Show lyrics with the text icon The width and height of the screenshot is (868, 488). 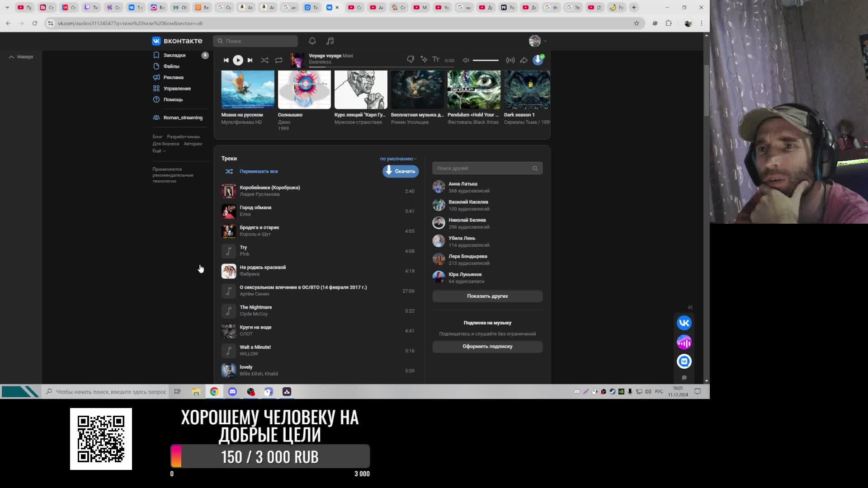pyautogui.click(x=436, y=60)
